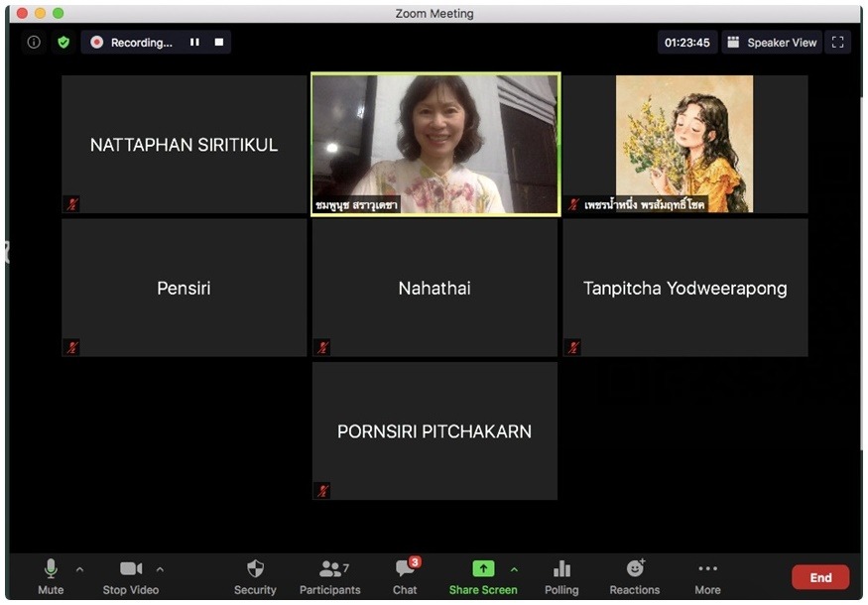Open the Security shield options
Screen dimensions: 868x605
(x=255, y=576)
